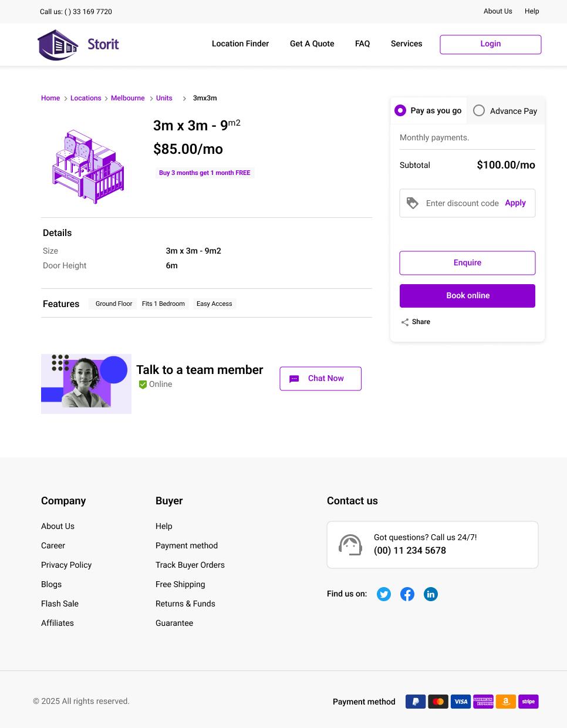Select the LinkedIn icon in the footer
Image resolution: width=567 pixels, height=728 pixels.
click(x=431, y=594)
